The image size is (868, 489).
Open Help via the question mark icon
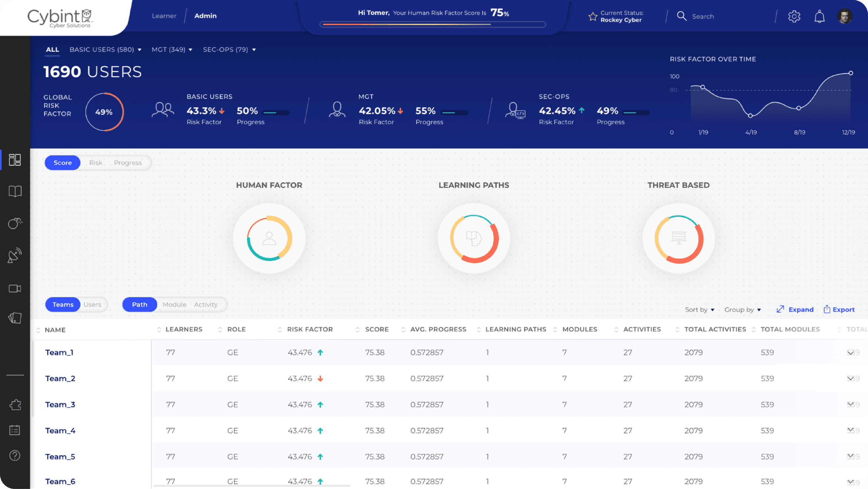[15, 456]
